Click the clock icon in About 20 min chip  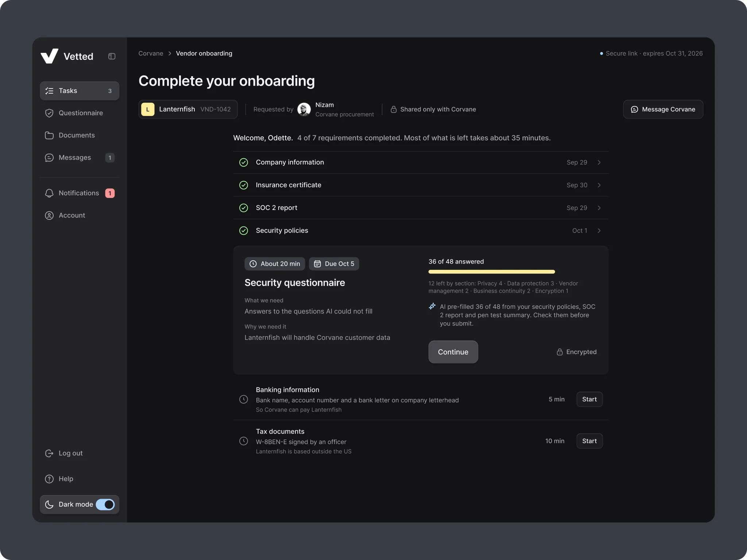point(253,264)
